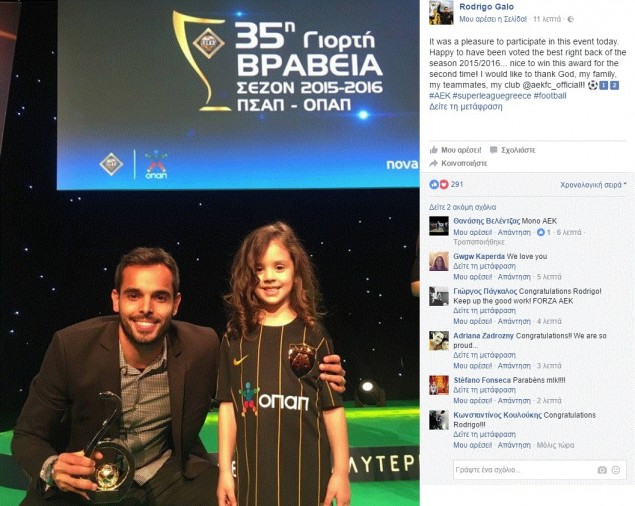
Task: Click the share arrow icon
Action: click(434, 163)
